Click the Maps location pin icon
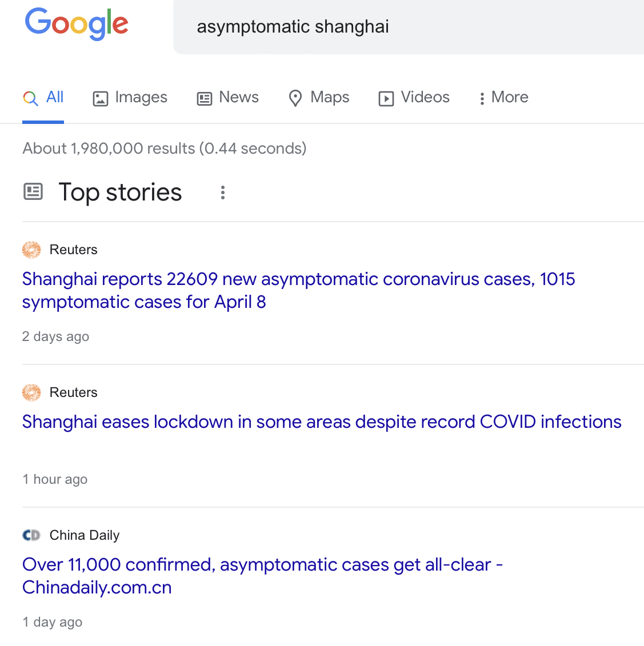The image size is (644, 646). (x=295, y=98)
